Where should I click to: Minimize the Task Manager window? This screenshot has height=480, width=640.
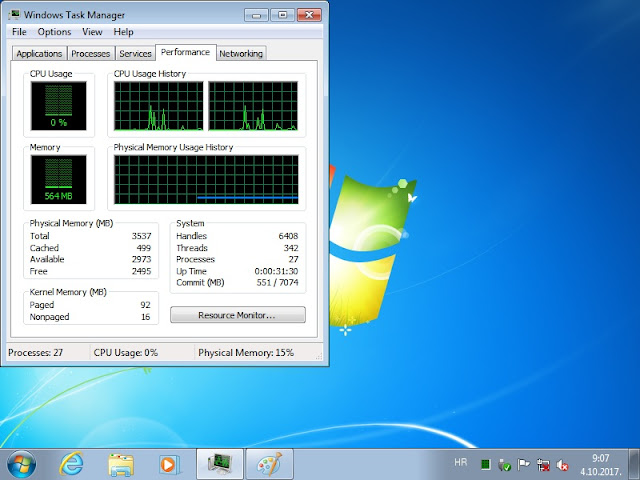click(256, 15)
